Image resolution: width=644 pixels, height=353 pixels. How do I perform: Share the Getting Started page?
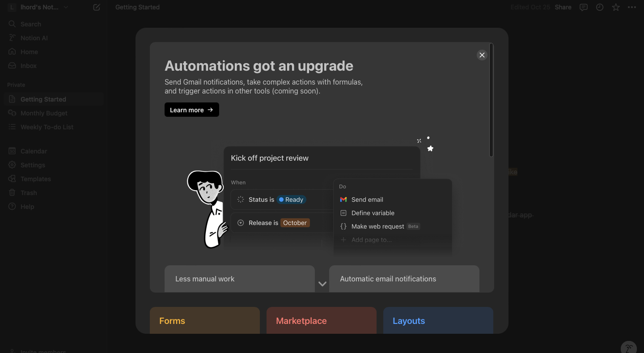pos(563,7)
